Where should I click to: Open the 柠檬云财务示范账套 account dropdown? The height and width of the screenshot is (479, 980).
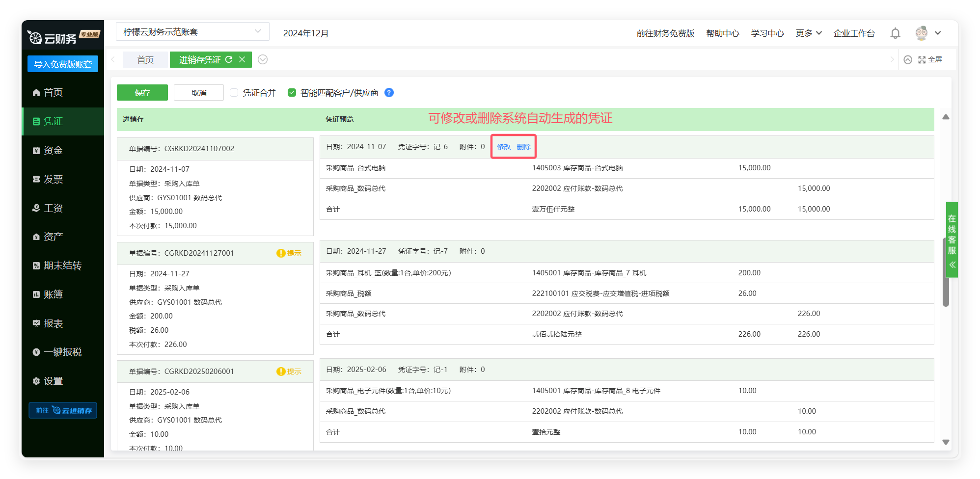click(192, 32)
